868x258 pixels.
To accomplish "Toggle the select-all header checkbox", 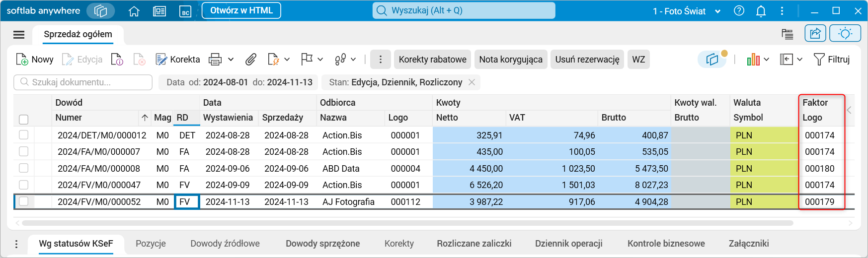I will coord(23,120).
